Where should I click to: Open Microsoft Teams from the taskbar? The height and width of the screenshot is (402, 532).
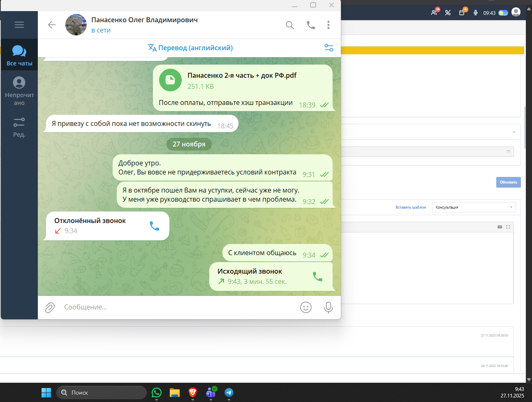click(211, 393)
